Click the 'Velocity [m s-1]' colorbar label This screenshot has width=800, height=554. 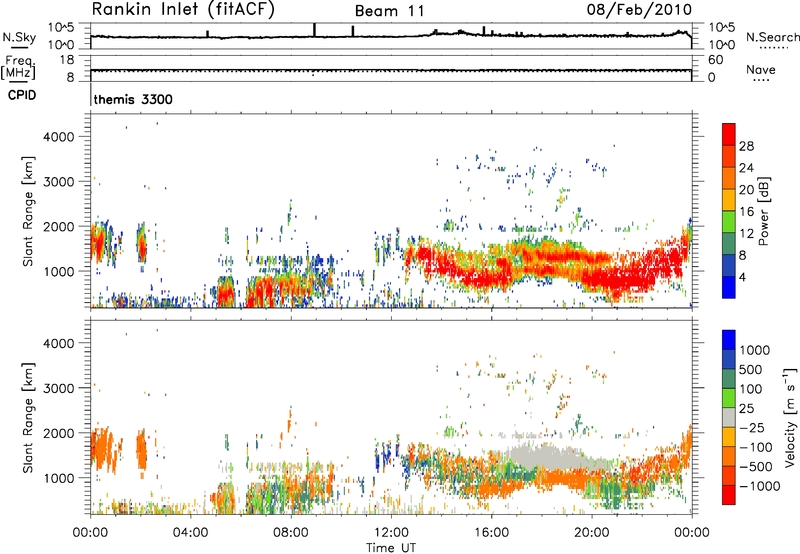click(x=790, y=417)
